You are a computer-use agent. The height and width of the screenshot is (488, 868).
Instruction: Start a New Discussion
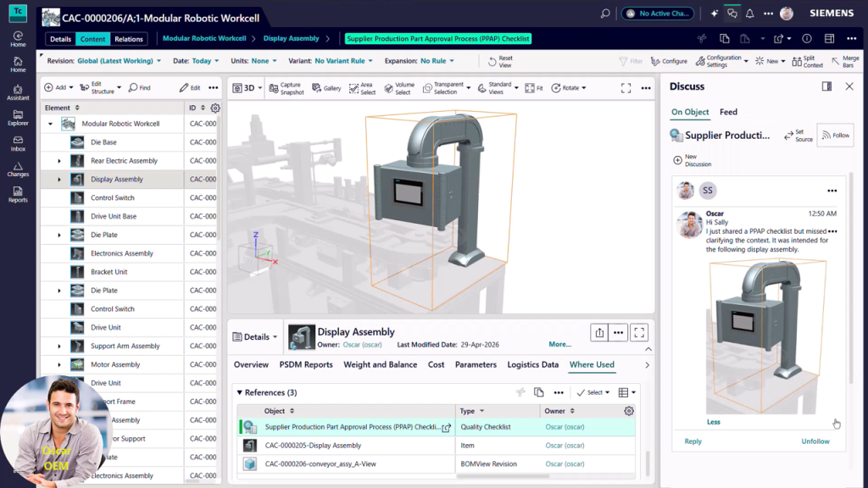692,160
